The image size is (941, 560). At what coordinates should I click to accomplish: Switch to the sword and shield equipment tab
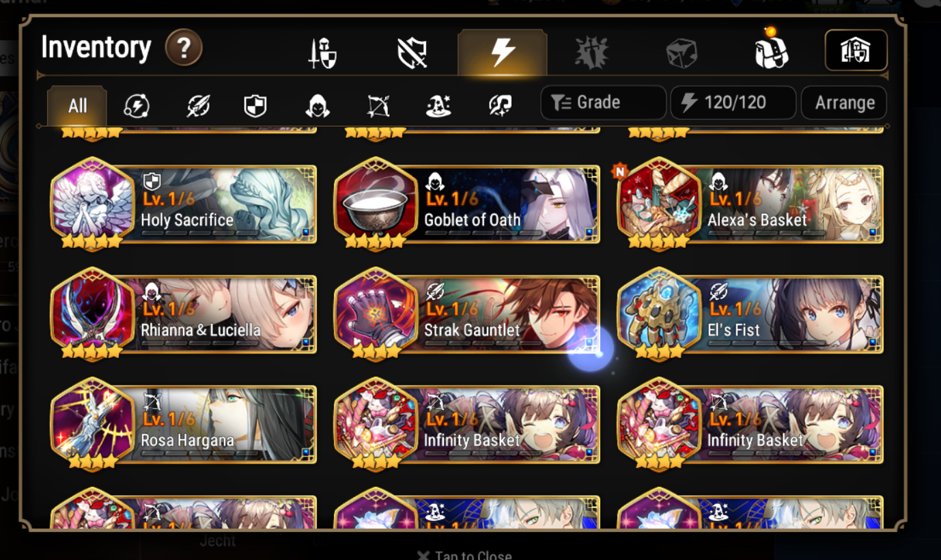(322, 53)
